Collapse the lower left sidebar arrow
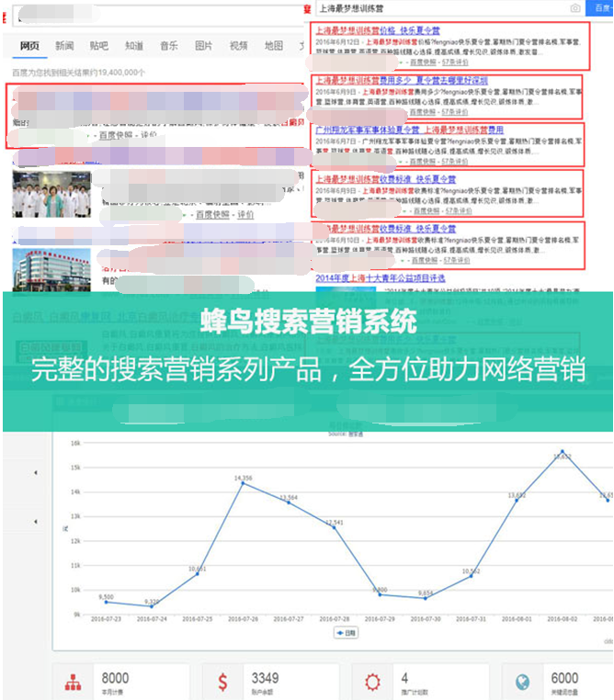The width and height of the screenshot is (614, 700). click(36, 521)
